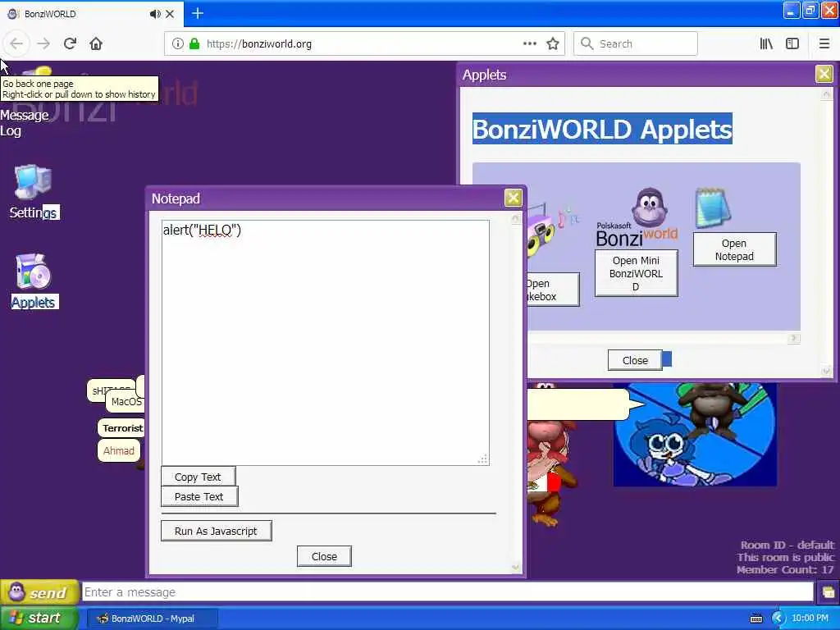The height and width of the screenshot is (630, 840).
Task: Click the MacOS name tag
Action: 126,402
